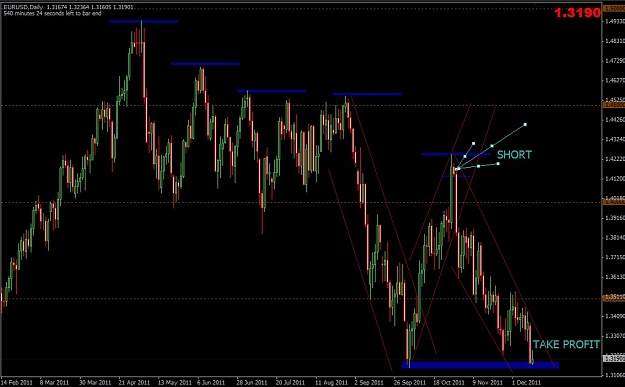The width and height of the screenshot is (625, 387).
Task: Click the orange 1.5000 level price tag
Action: [614, 8]
